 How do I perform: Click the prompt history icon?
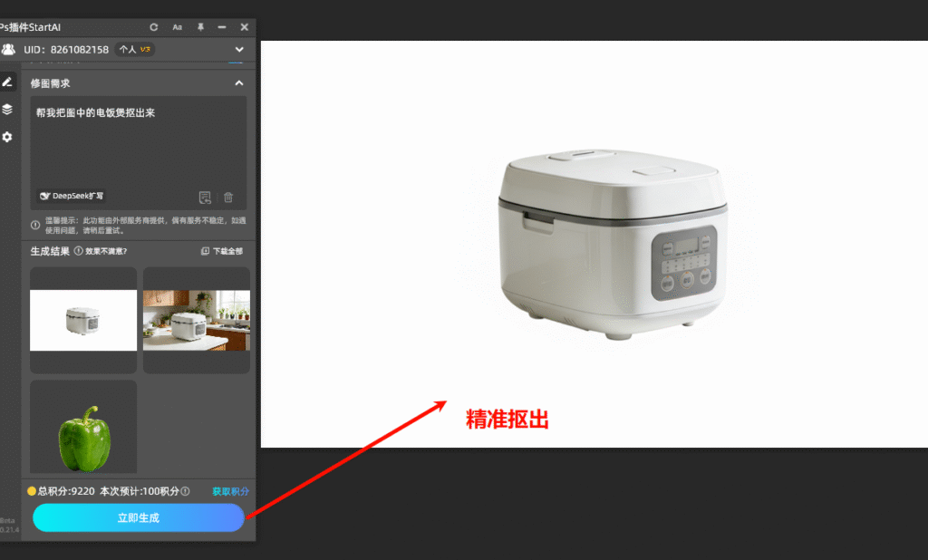[205, 198]
